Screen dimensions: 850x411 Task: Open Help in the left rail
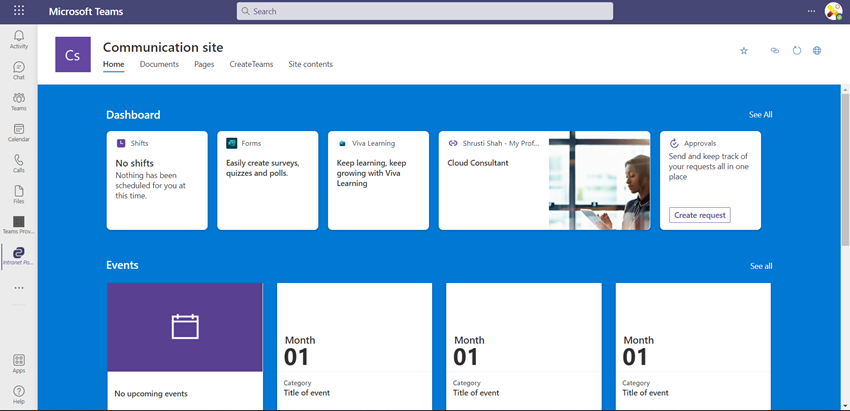[x=19, y=395]
